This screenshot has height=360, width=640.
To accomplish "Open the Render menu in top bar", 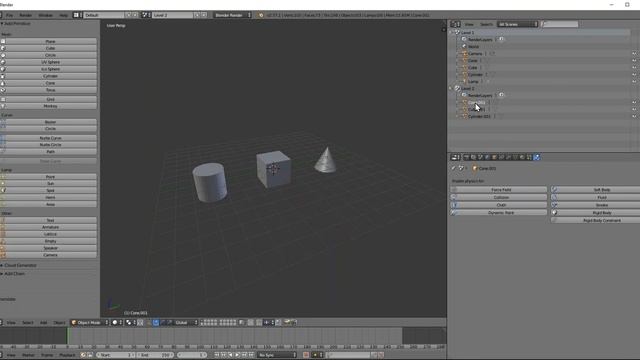I will pyautogui.click(x=26, y=15).
